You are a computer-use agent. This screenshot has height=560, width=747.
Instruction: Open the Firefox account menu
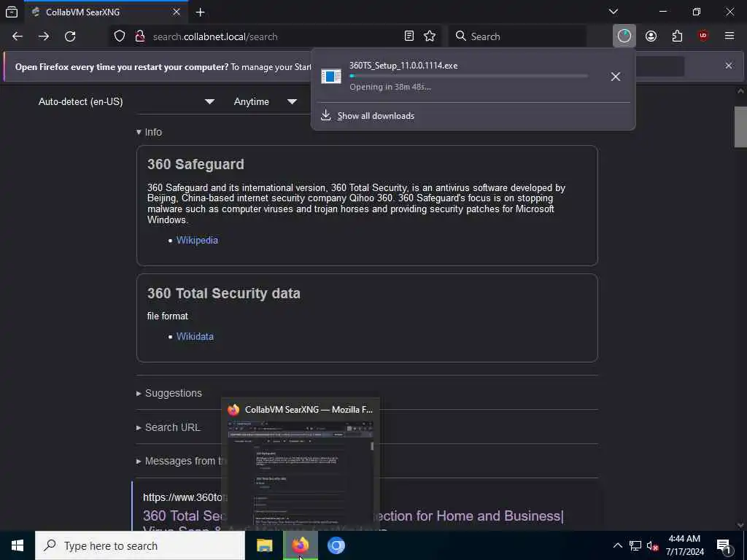click(651, 36)
